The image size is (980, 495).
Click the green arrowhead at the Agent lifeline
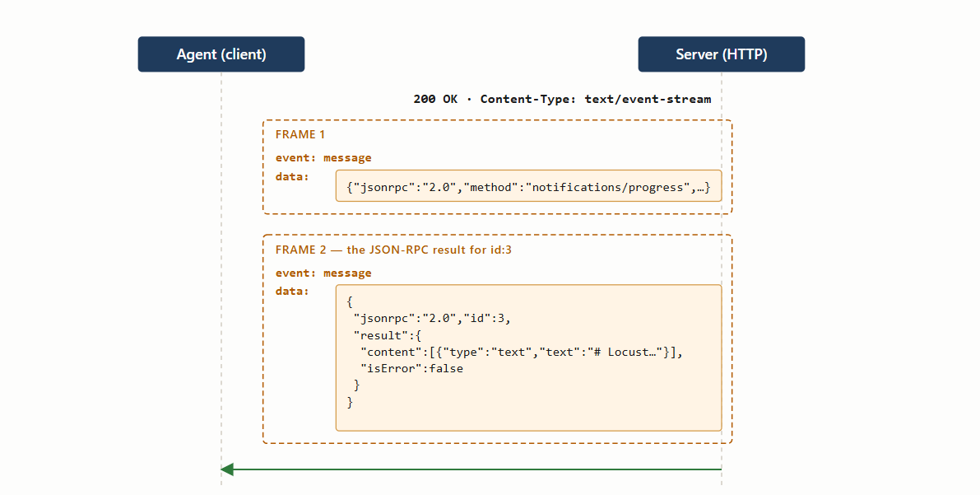click(x=227, y=469)
